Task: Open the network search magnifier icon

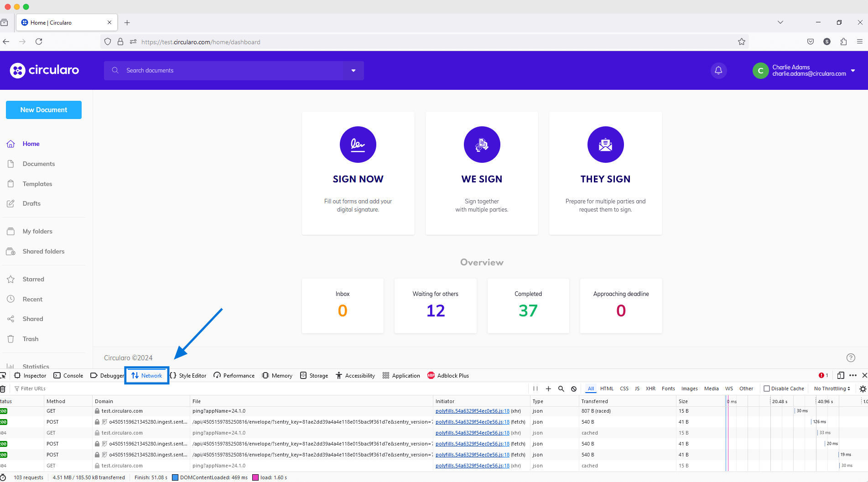Action: tap(561, 389)
